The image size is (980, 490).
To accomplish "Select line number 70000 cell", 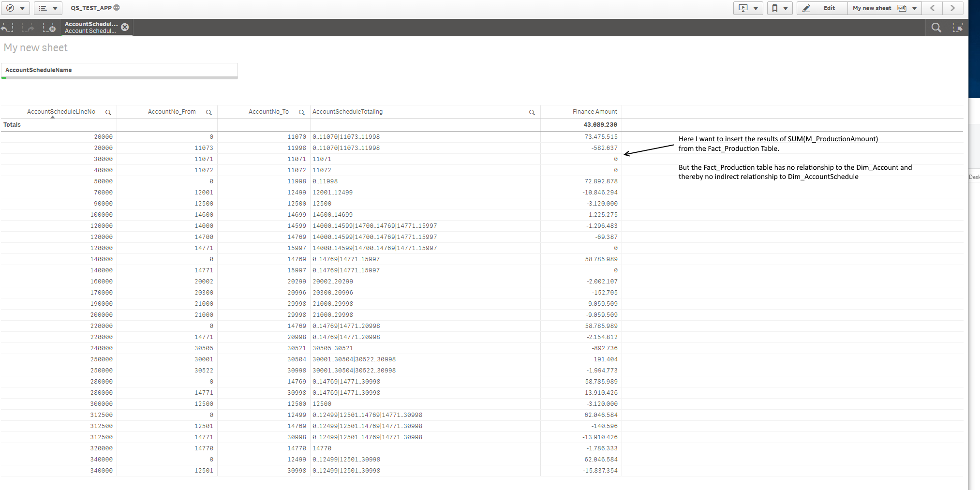I will (x=59, y=193).
